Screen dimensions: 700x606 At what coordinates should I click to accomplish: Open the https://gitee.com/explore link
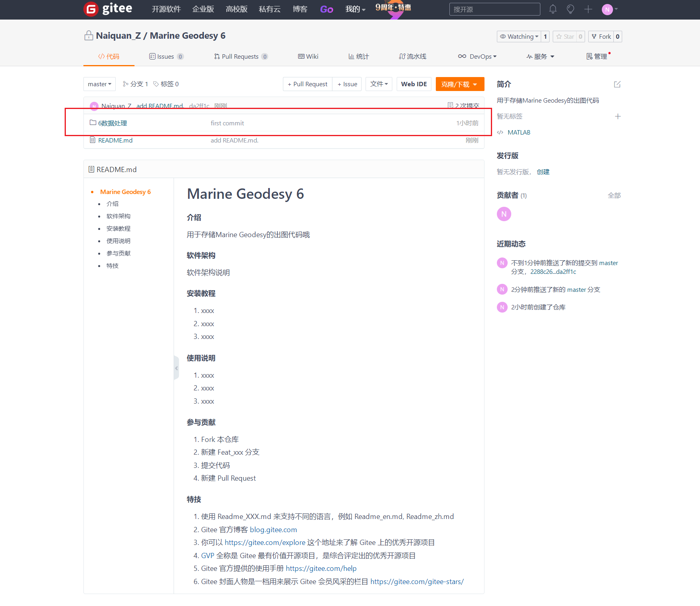coord(265,542)
